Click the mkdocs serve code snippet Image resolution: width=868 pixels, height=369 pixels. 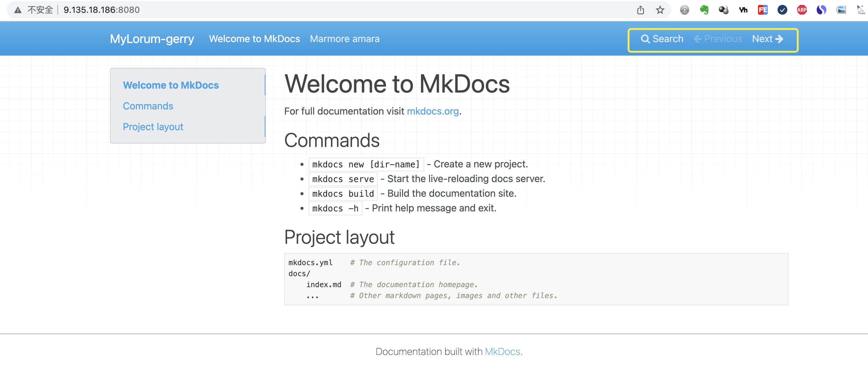pos(343,179)
